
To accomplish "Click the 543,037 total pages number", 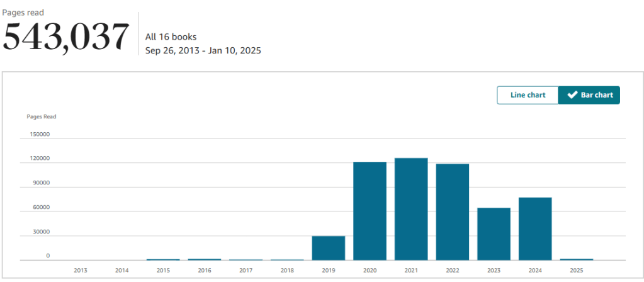I will point(66,38).
